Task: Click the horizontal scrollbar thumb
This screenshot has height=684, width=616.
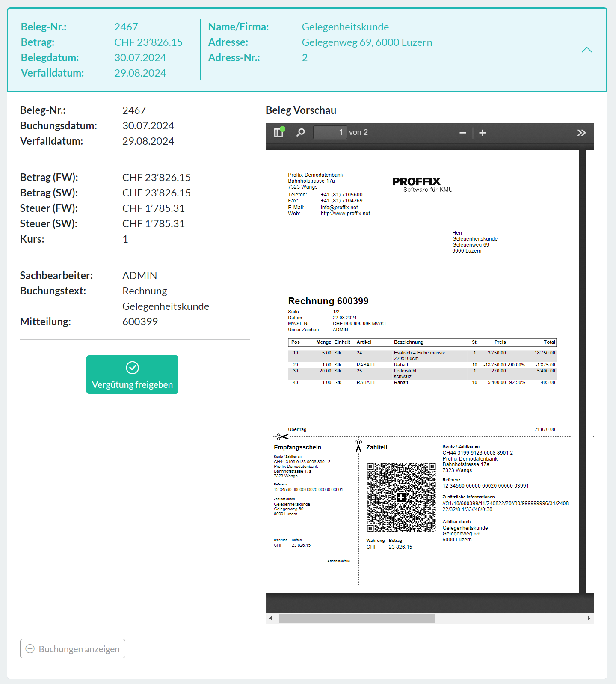Action: [357, 618]
